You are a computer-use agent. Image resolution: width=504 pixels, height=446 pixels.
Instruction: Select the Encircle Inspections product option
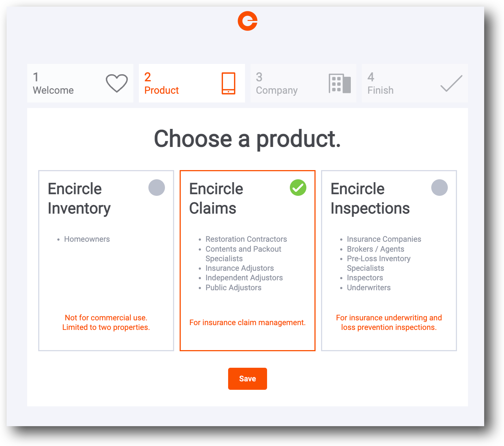pos(389,260)
